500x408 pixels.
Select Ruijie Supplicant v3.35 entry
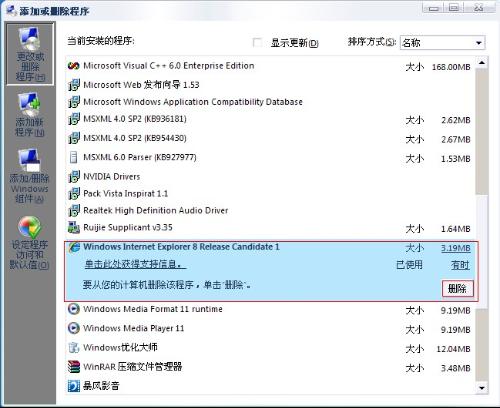click(128, 227)
